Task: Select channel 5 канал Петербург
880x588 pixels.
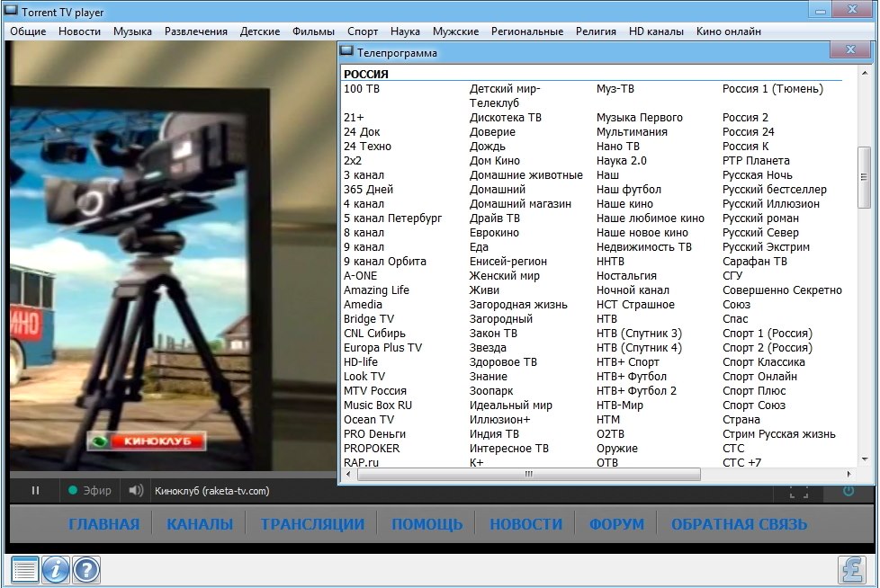Action: 393,218
